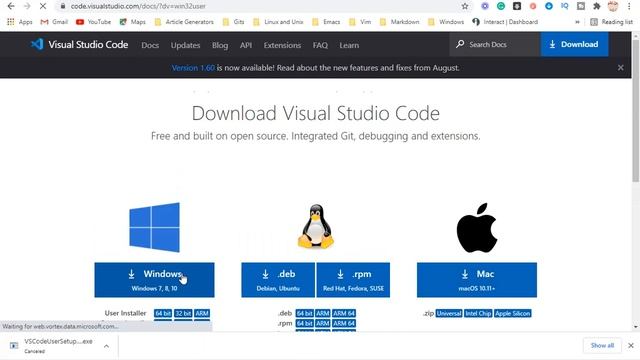
Task: Choose the .deb ARM 64 option
Action: click(x=344, y=313)
